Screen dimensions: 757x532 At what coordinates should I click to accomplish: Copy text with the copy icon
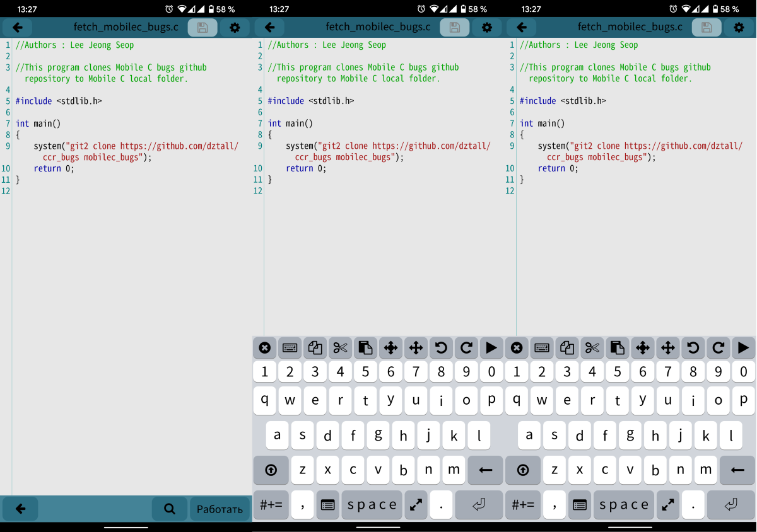tap(315, 347)
